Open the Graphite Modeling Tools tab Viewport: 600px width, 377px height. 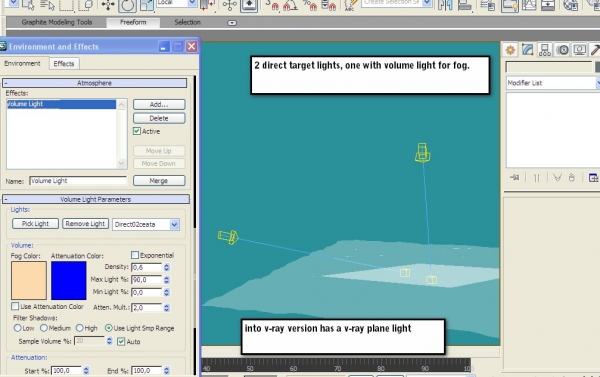click(x=57, y=22)
